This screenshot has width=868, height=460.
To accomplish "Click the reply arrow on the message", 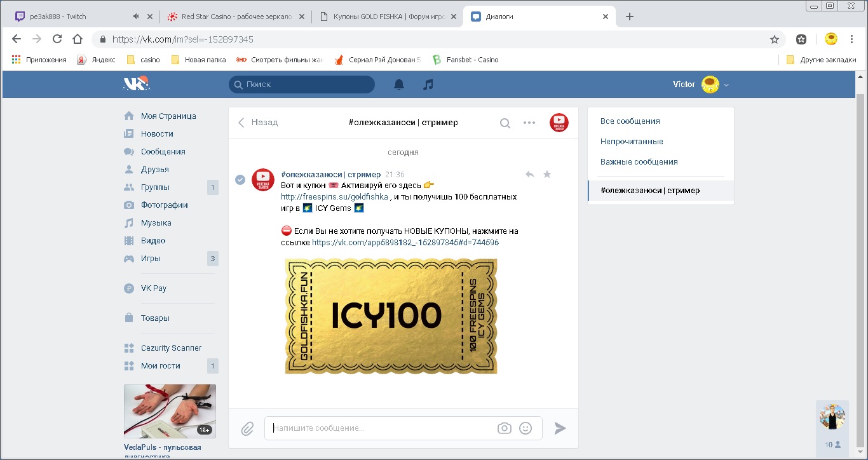I will click(x=529, y=174).
